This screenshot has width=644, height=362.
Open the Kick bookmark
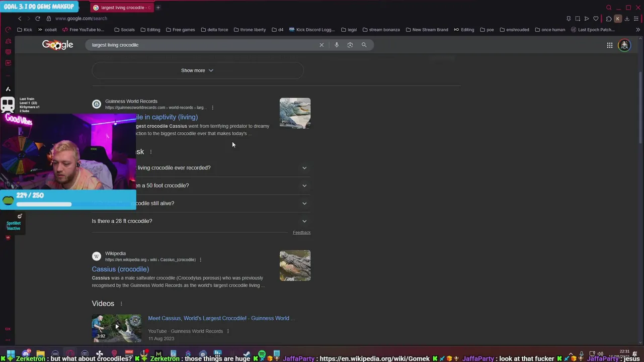click(24, 30)
